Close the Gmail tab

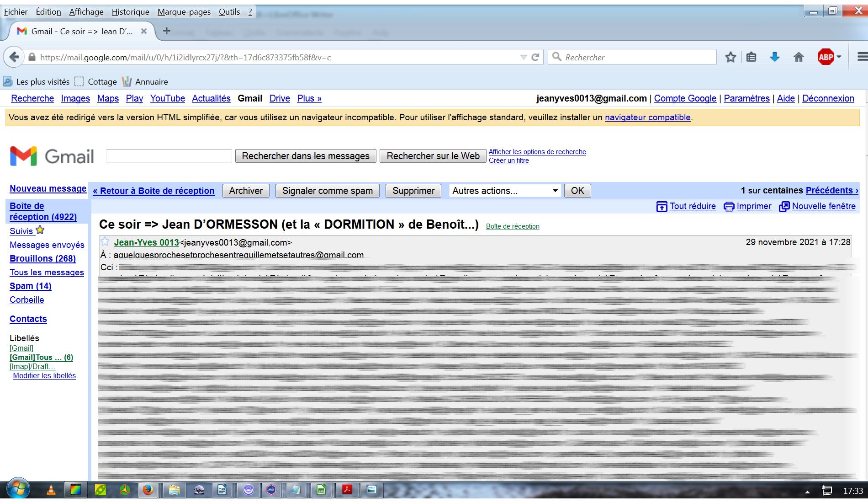144,31
